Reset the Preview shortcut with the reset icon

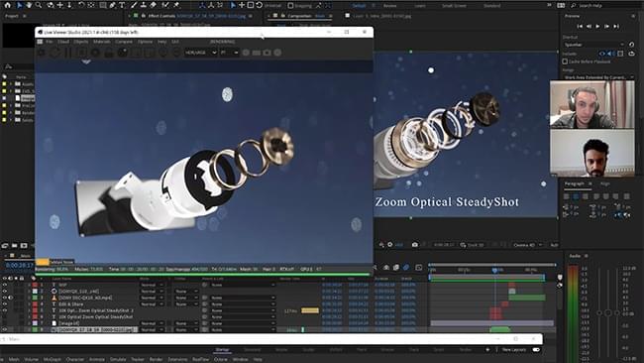coord(632,45)
